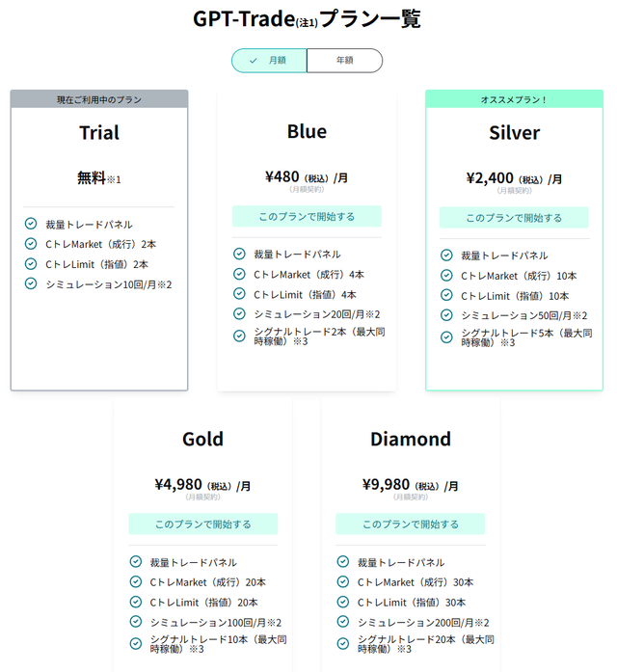
Task: Start the Blue plan with このプランで開始する
Action: (x=307, y=216)
